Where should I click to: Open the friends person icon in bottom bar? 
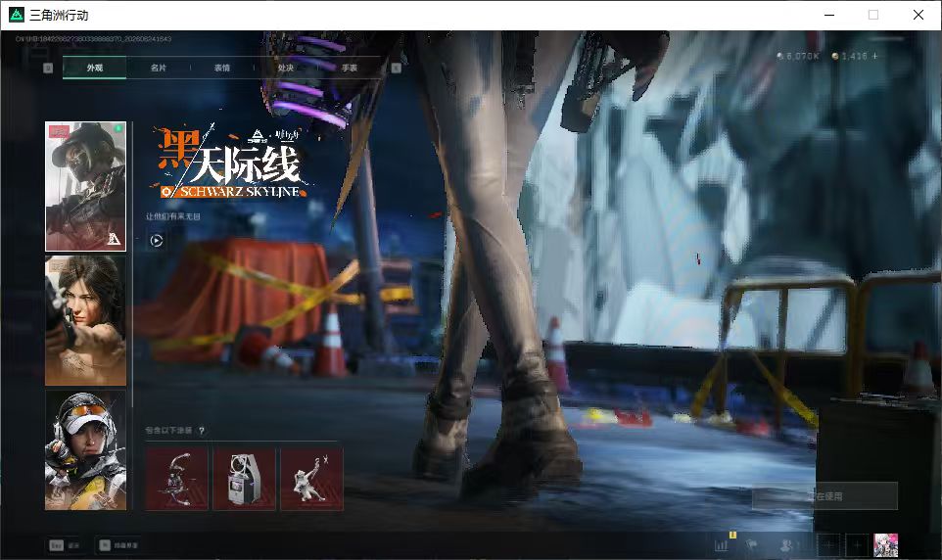tap(786, 545)
